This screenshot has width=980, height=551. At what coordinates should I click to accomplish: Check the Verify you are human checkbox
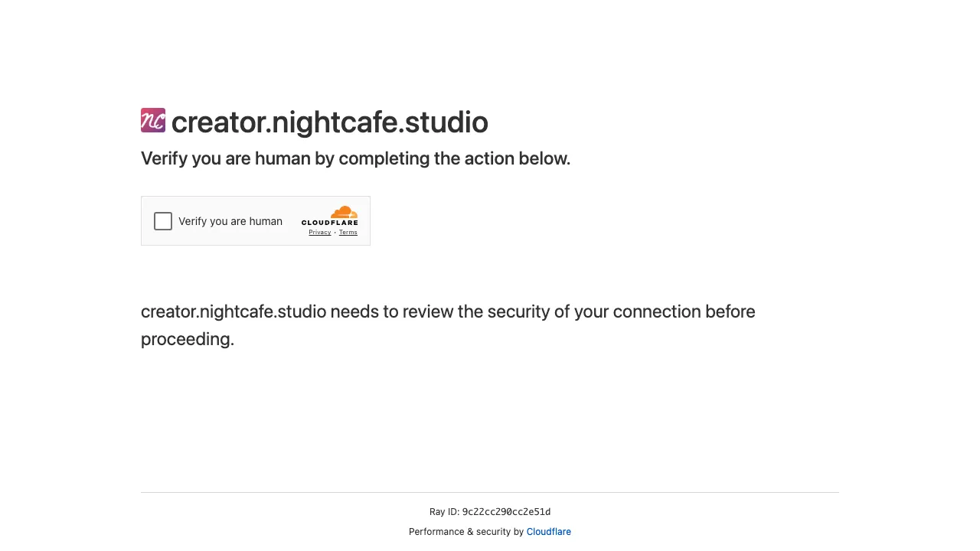(162, 221)
